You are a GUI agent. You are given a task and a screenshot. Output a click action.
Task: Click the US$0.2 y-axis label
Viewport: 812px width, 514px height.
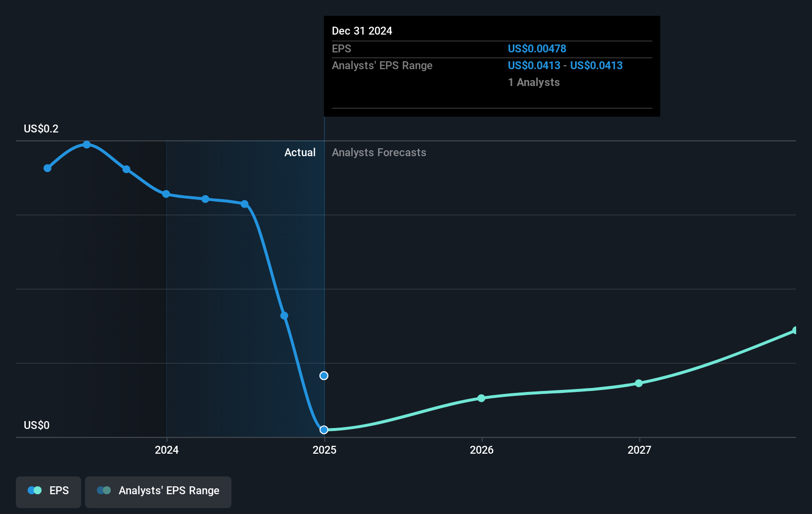(x=41, y=128)
